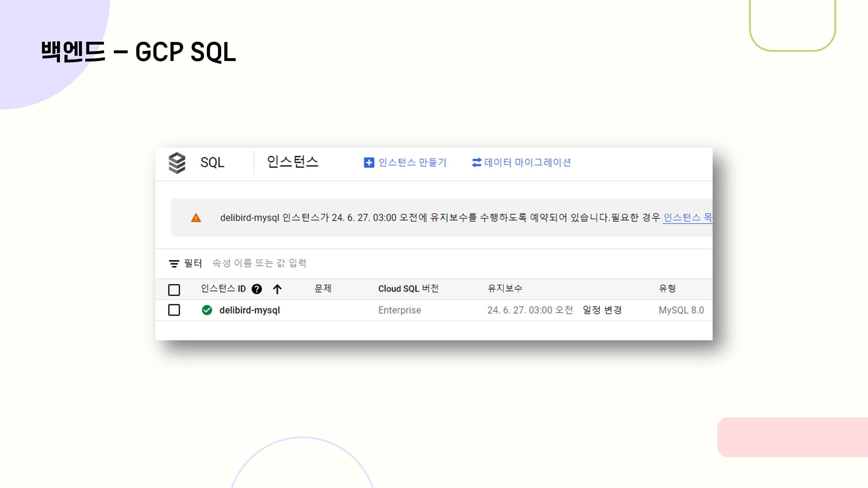The width and height of the screenshot is (868, 488).
Task: Click the orange maintenance warning triangle
Action: click(x=196, y=218)
